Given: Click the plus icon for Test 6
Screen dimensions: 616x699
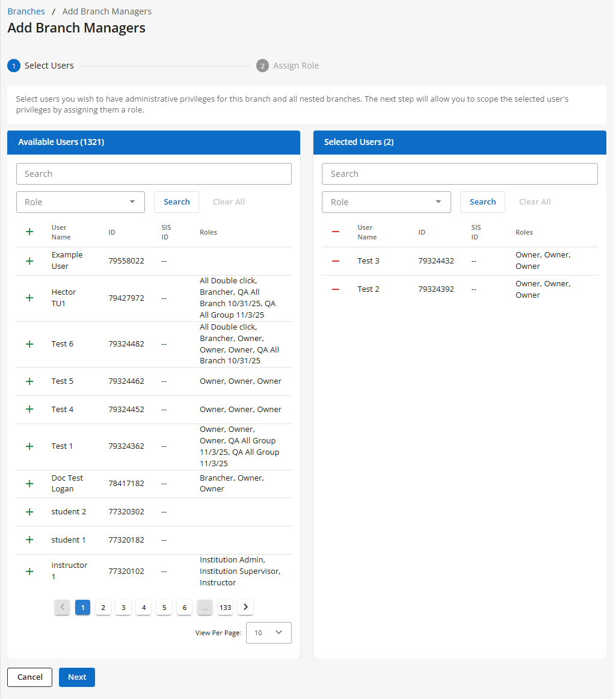Looking at the screenshot, I should click(29, 344).
